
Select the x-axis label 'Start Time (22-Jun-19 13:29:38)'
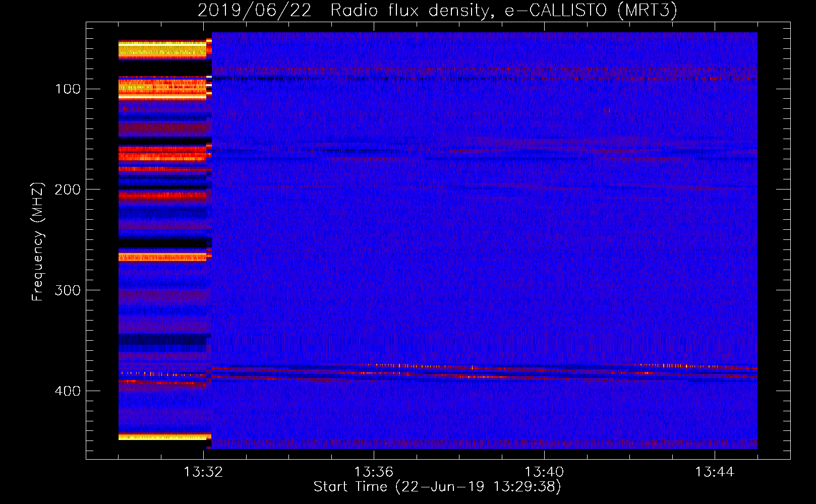pyautogui.click(x=437, y=487)
